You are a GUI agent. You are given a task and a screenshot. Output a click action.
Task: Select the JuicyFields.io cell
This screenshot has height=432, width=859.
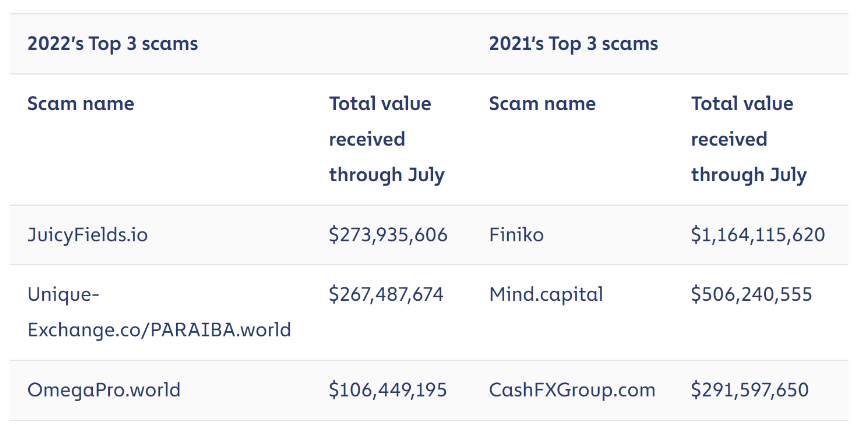click(x=88, y=235)
